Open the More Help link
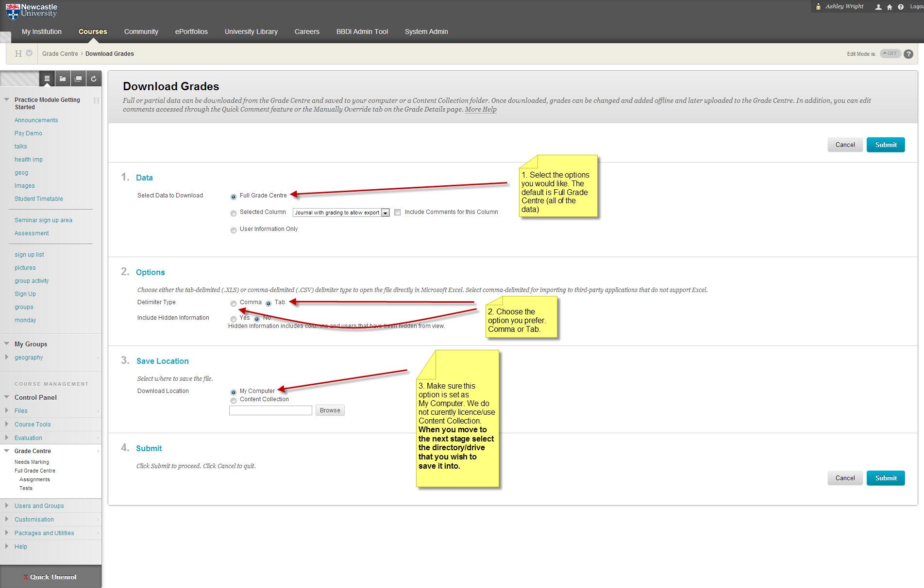 pyautogui.click(x=481, y=109)
